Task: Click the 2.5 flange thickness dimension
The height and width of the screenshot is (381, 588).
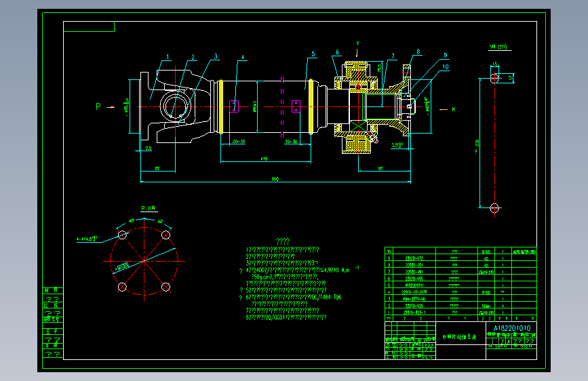Action: point(148,148)
